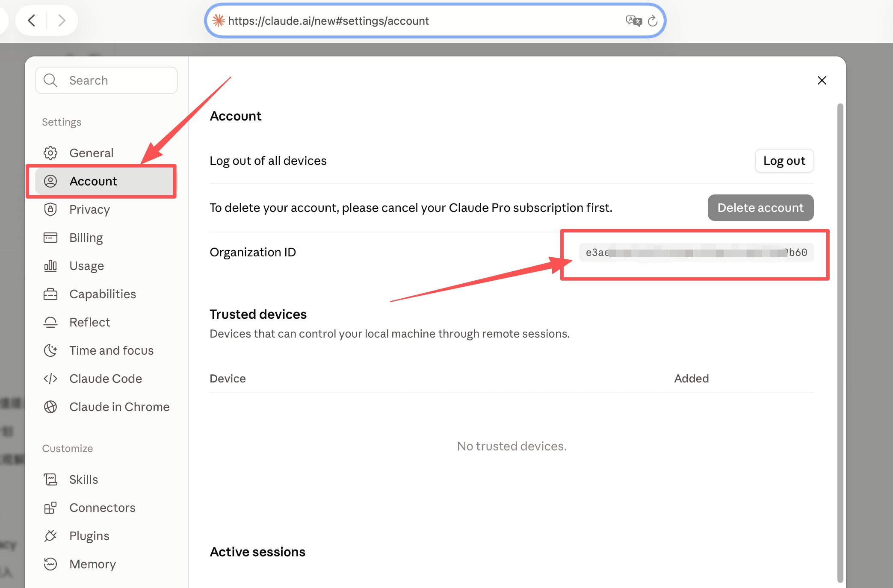Click the browser address bar URL
The height and width of the screenshot is (588, 893).
point(328,21)
